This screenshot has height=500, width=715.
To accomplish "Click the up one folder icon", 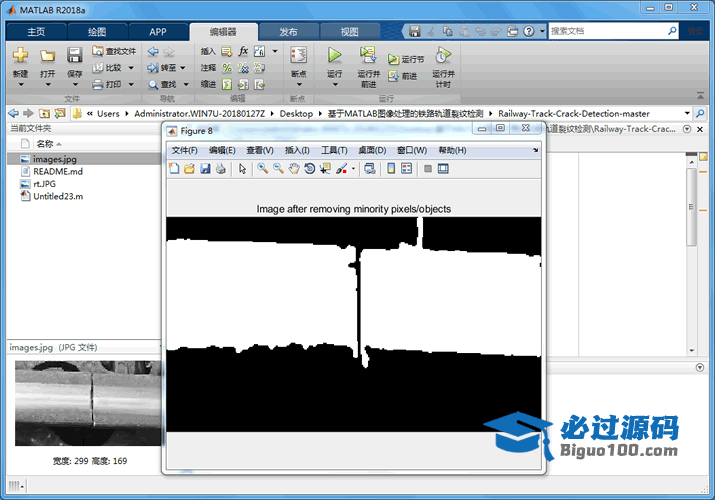I will click(x=44, y=113).
